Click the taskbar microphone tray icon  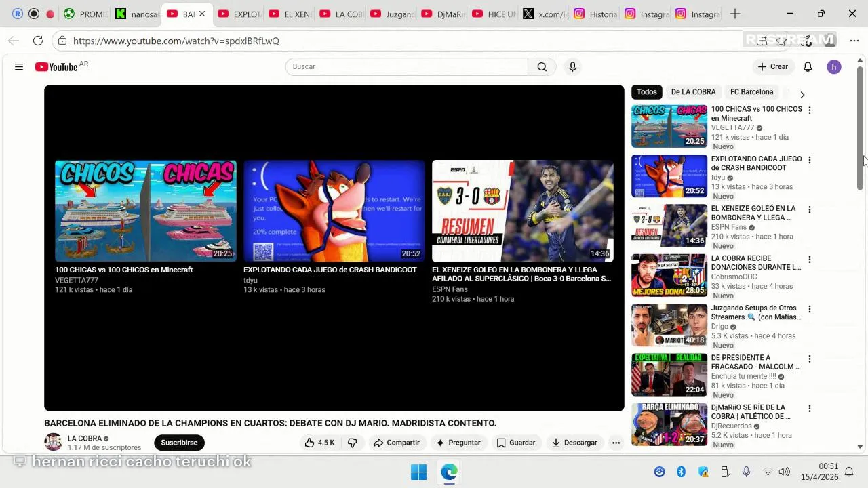click(746, 472)
